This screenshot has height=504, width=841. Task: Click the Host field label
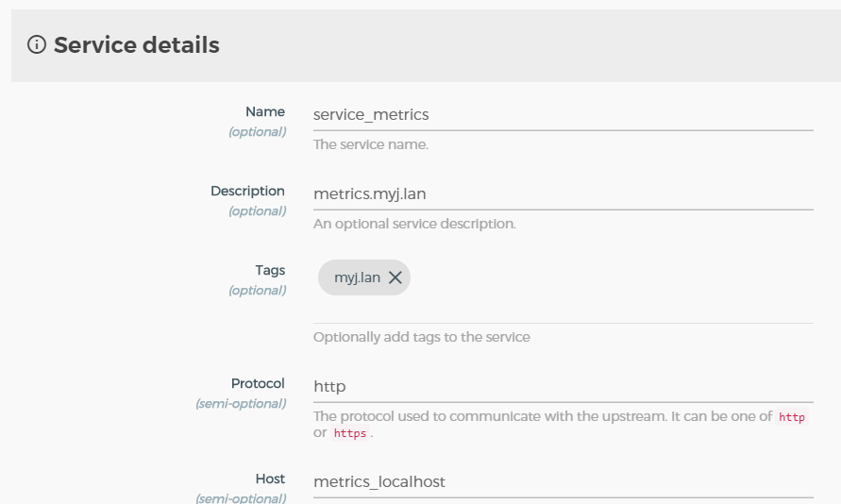270,479
